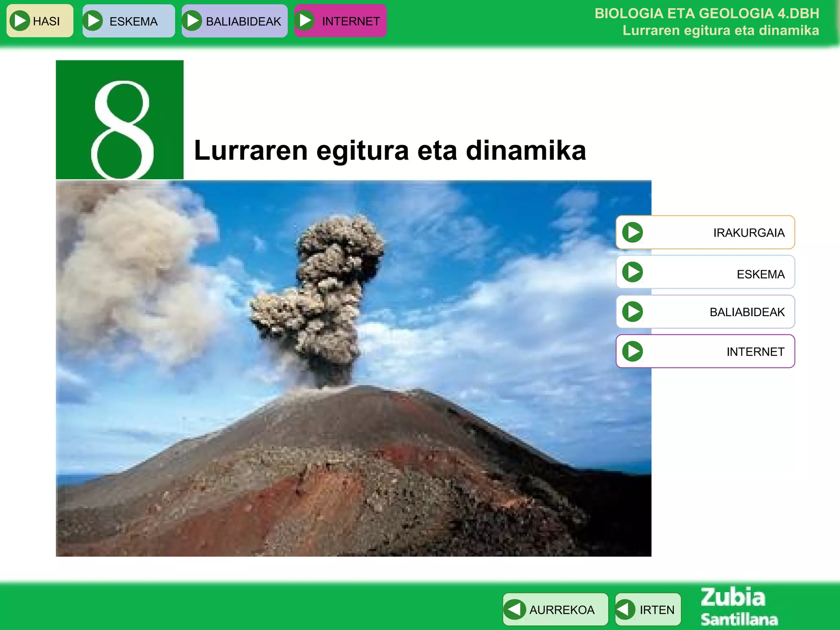
Task: Click play arrow icon on top ESKEMA button
Action: click(x=93, y=21)
